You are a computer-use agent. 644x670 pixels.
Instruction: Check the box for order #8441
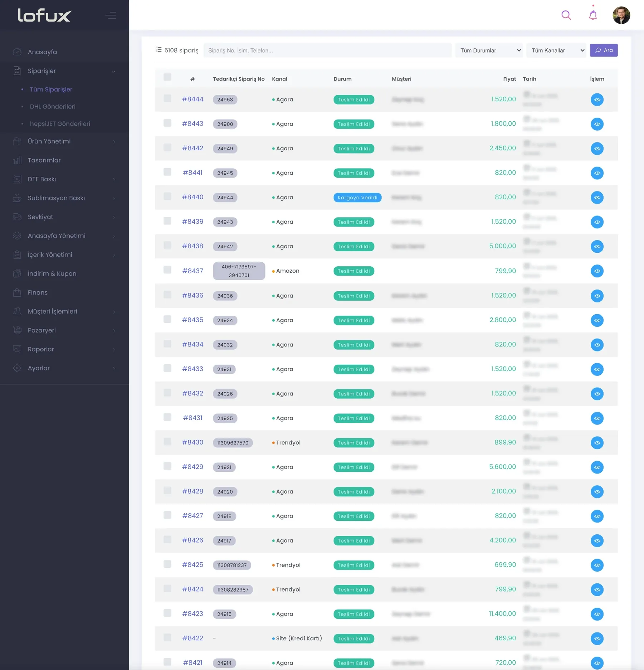point(167,172)
